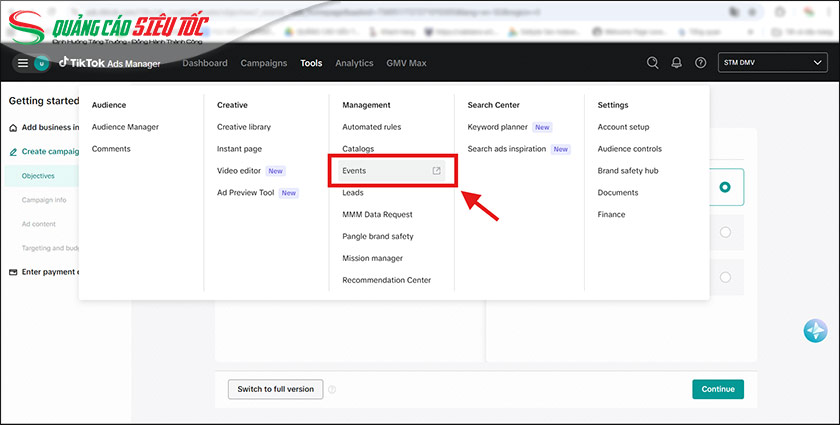Select the second radio option
This screenshot has width=840, height=425.
[x=725, y=232]
